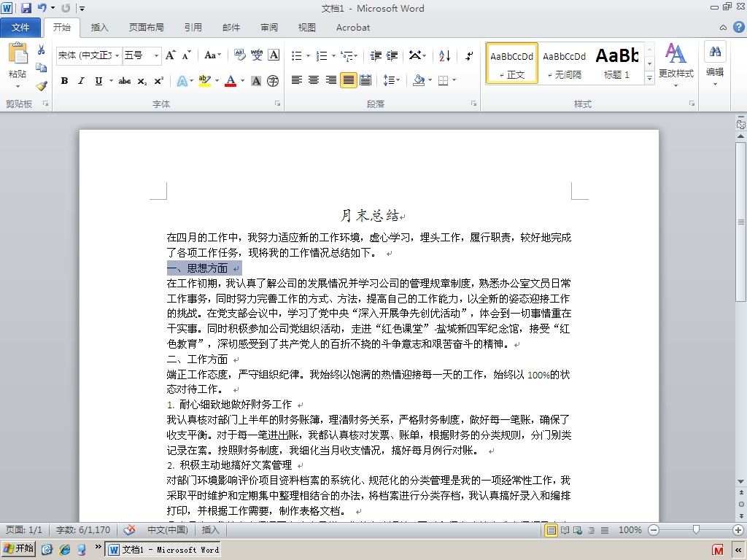Viewport: 747px width, 560px height.
Task: Switch to the 审阅 (Review) tab
Action: (x=269, y=28)
